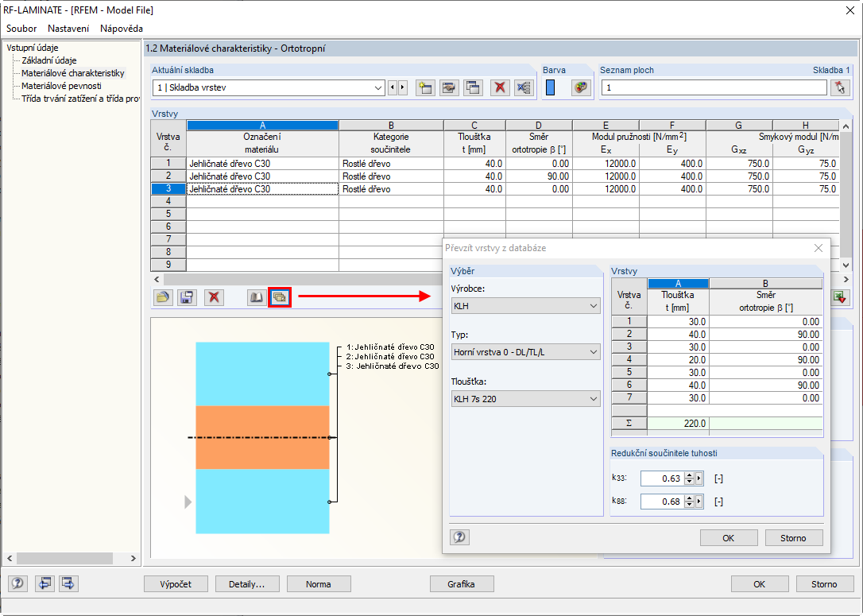
Task: Open the Aktuální skladba dropdown
Action: (x=378, y=87)
